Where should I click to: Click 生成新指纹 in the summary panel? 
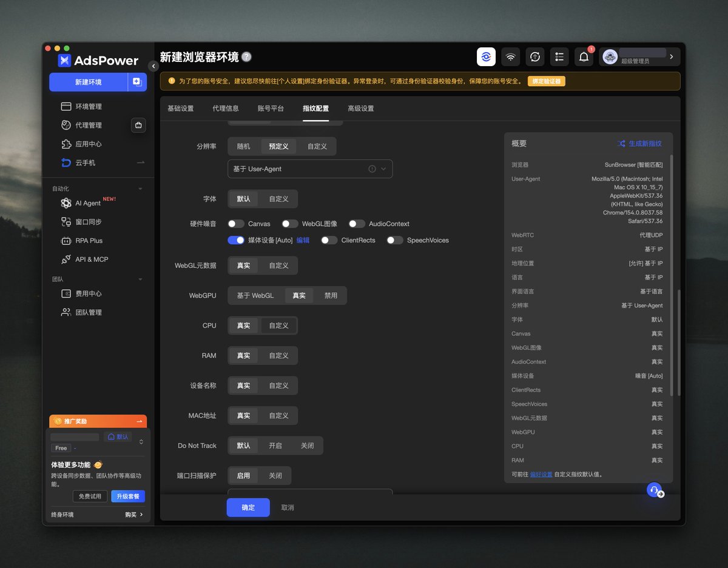pos(640,144)
